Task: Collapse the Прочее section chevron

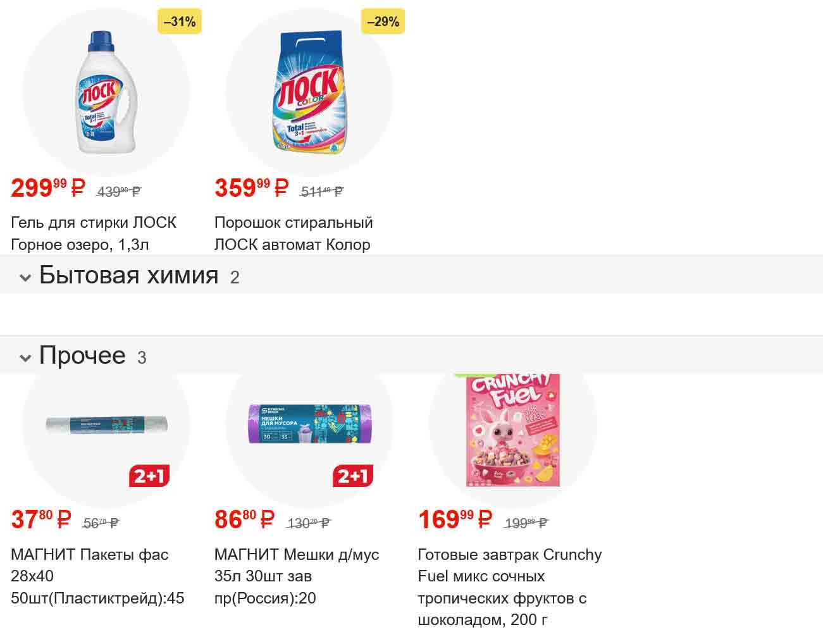Action: [25, 358]
